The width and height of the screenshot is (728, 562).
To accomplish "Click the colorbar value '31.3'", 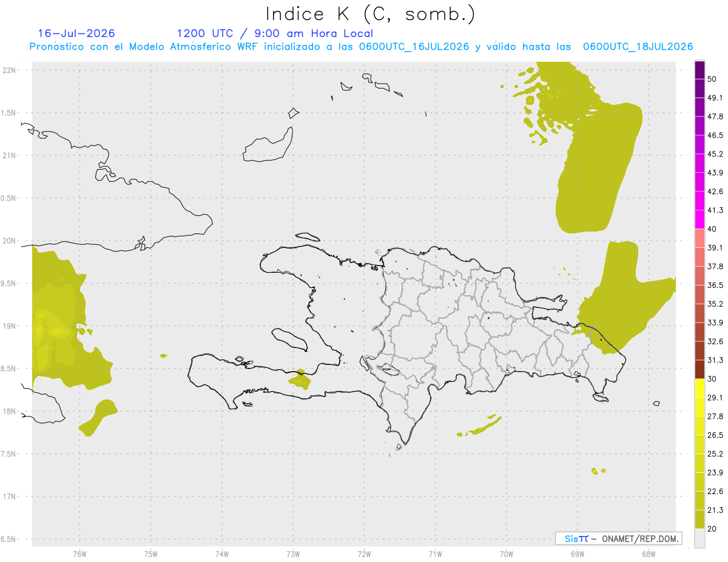I will coord(715,360).
